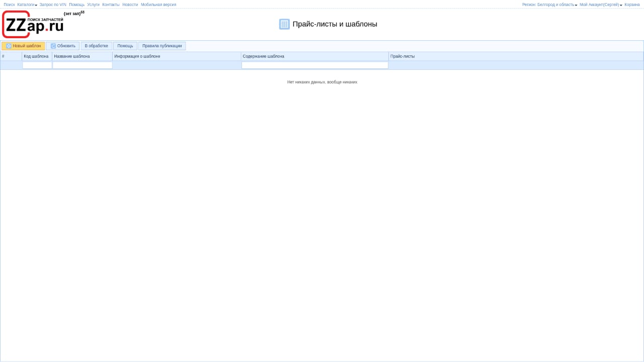Focus the Содержание шаблона filter field
This screenshot has height=362, width=644.
315,65
